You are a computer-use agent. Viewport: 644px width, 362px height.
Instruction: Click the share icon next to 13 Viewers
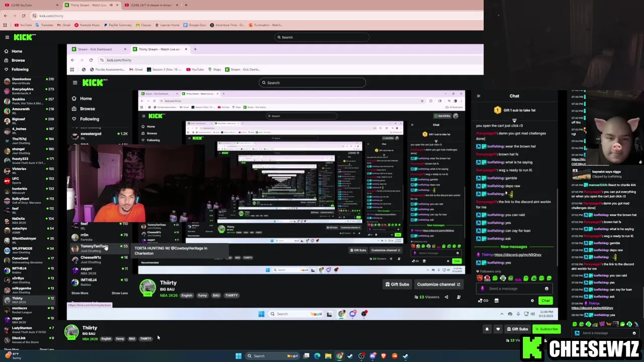pyautogui.click(x=446, y=297)
